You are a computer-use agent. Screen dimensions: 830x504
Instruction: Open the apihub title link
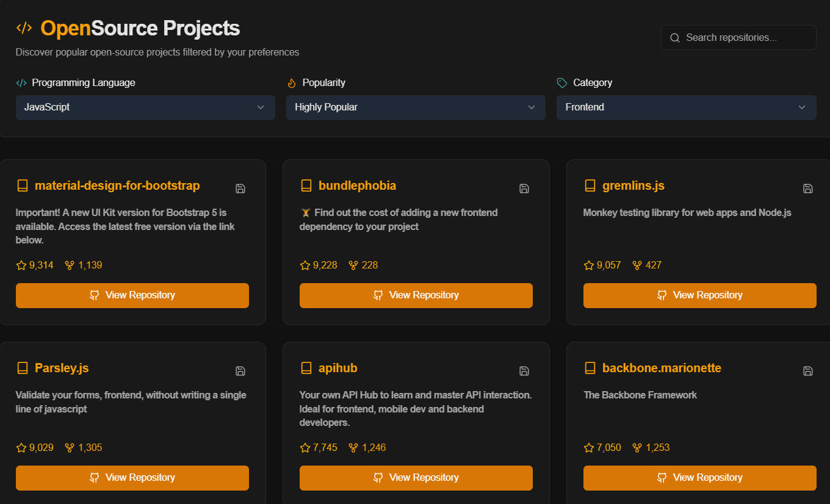(x=338, y=368)
